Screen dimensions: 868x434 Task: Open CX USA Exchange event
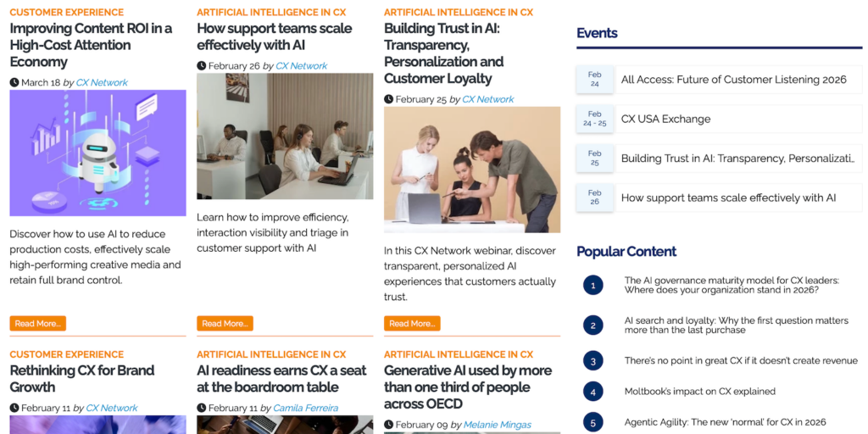(665, 119)
